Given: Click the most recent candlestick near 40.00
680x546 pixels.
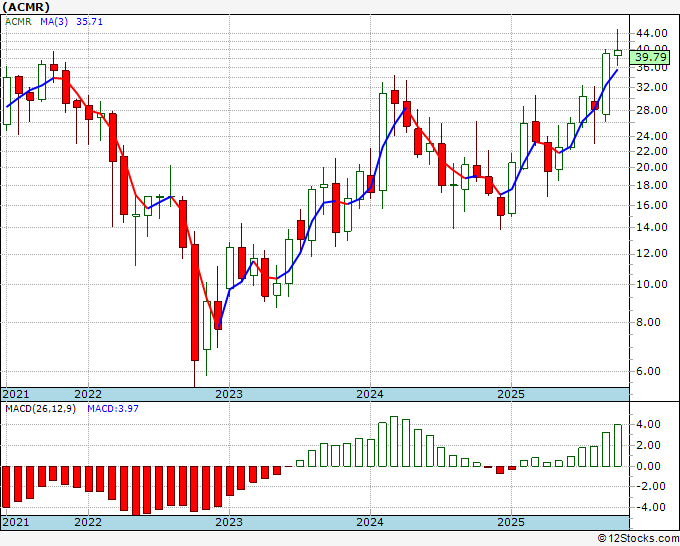Looking at the screenshot, I should [x=618, y=53].
